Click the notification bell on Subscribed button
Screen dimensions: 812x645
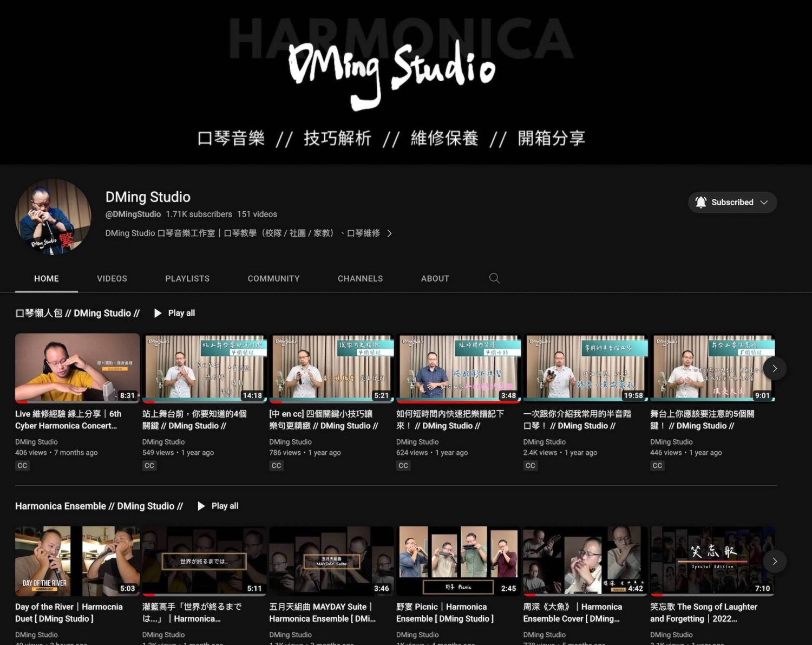click(x=700, y=202)
